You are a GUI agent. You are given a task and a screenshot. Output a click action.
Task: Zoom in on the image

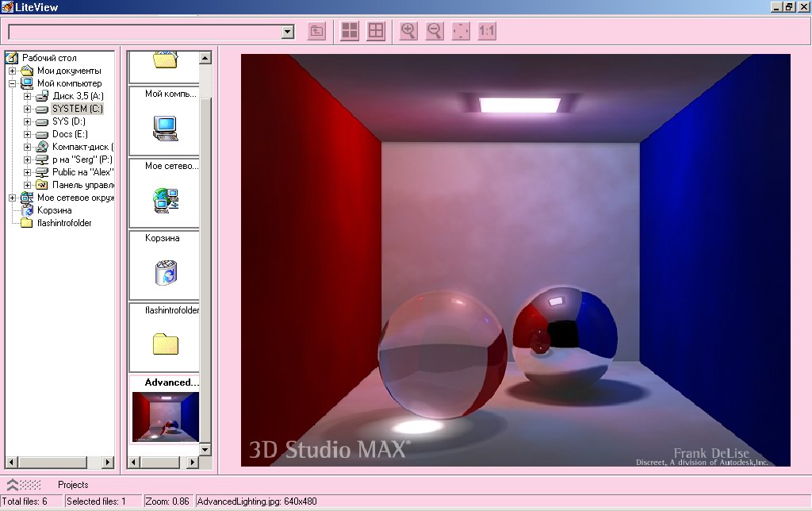(x=408, y=31)
